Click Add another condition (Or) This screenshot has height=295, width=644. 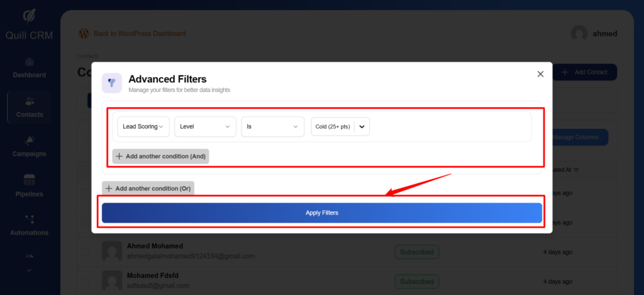click(148, 188)
